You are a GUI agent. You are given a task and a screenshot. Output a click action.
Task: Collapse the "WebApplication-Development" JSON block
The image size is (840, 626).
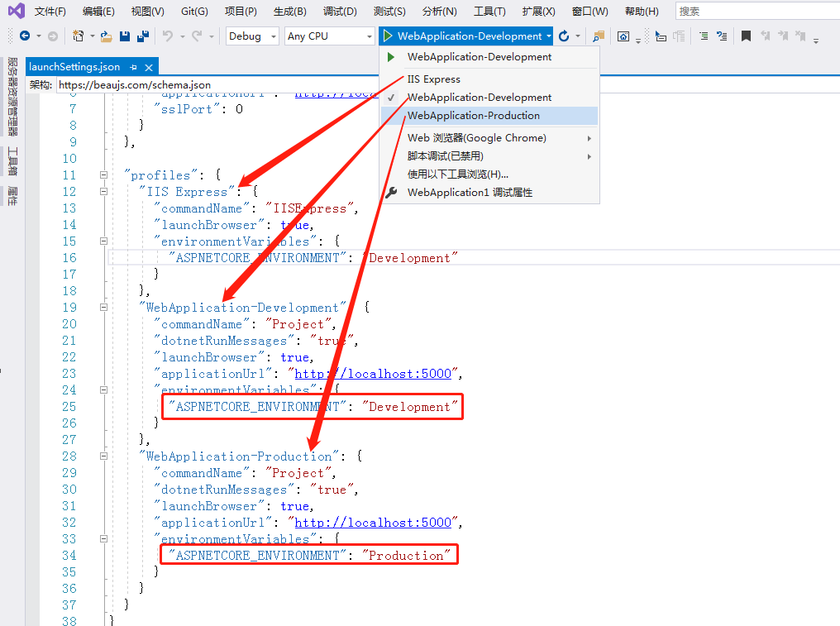[x=104, y=307]
